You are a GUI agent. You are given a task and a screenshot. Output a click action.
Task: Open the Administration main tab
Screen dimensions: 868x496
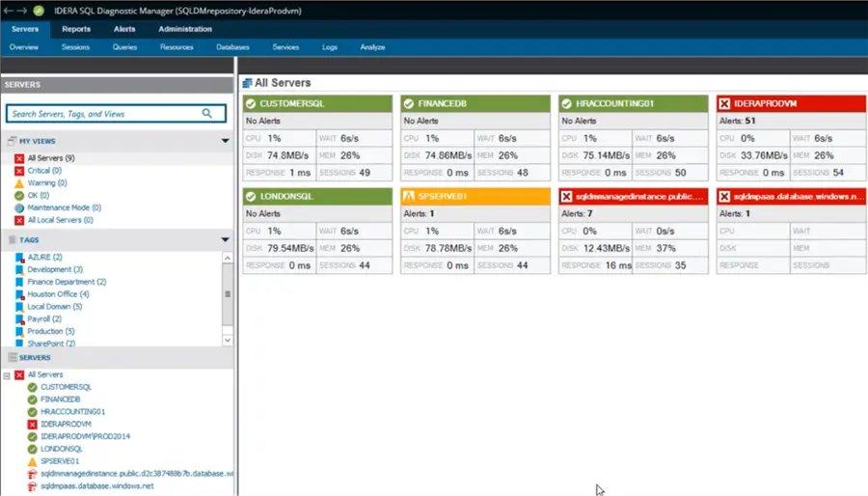click(x=185, y=29)
